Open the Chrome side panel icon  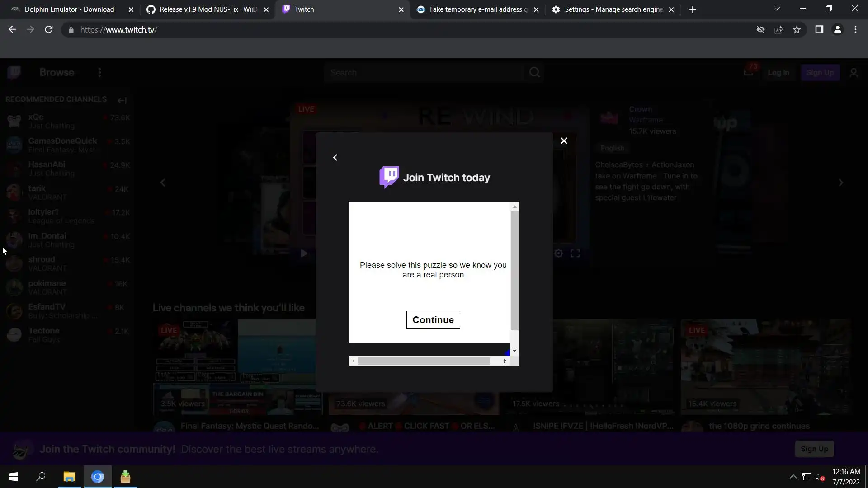tap(819, 30)
